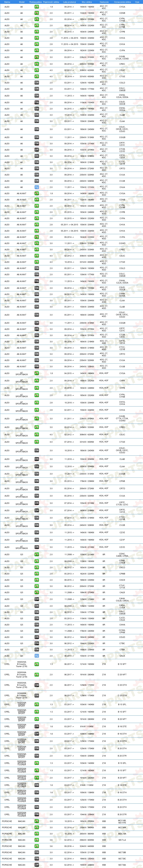Click petrol icon in Audi A6 sedan 1.8 CYGA row

tap(37, 7)
